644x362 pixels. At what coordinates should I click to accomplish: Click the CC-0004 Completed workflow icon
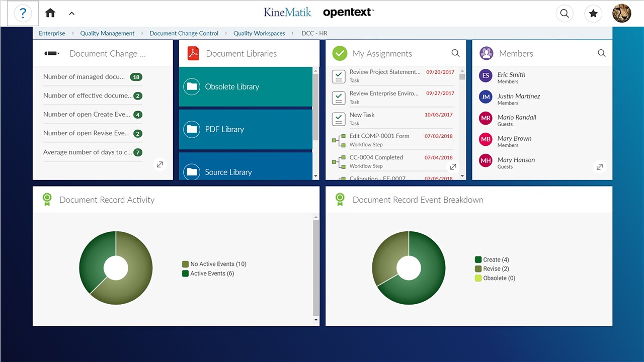(339, 162)
